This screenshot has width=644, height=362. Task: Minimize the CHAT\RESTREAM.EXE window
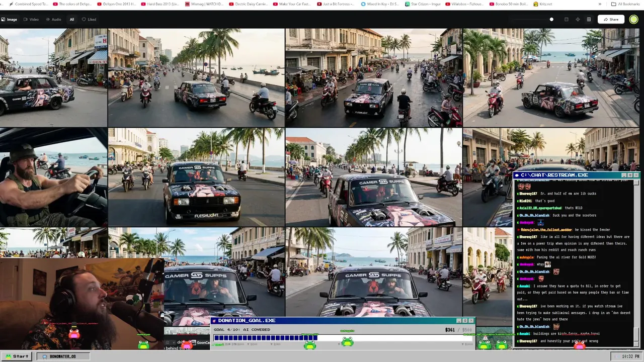(624, 175)
